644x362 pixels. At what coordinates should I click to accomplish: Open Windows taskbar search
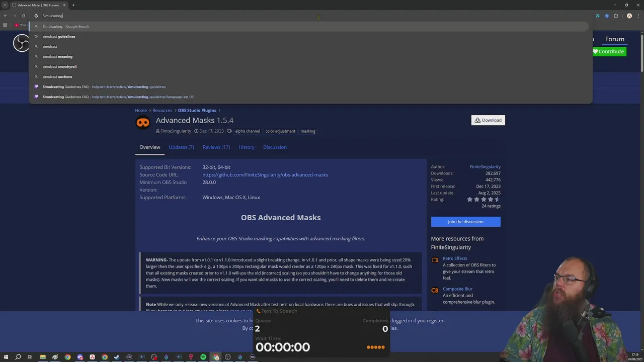(x=18, y=357)
